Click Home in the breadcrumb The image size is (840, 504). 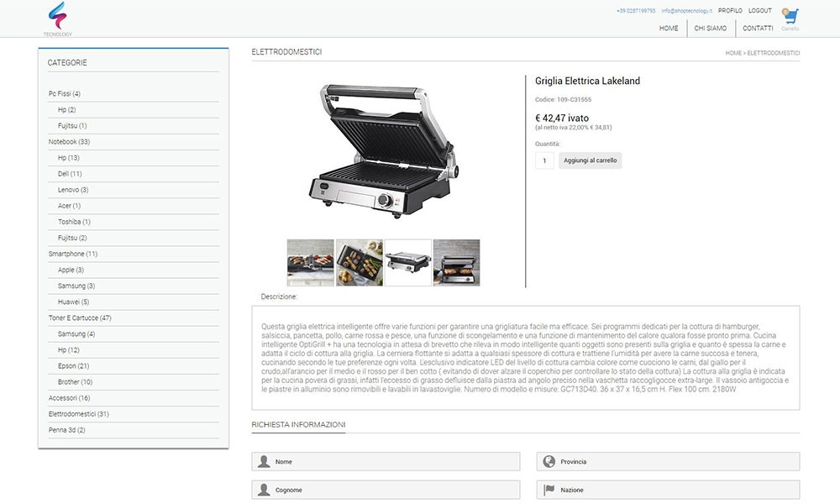[x=732, y=53]
